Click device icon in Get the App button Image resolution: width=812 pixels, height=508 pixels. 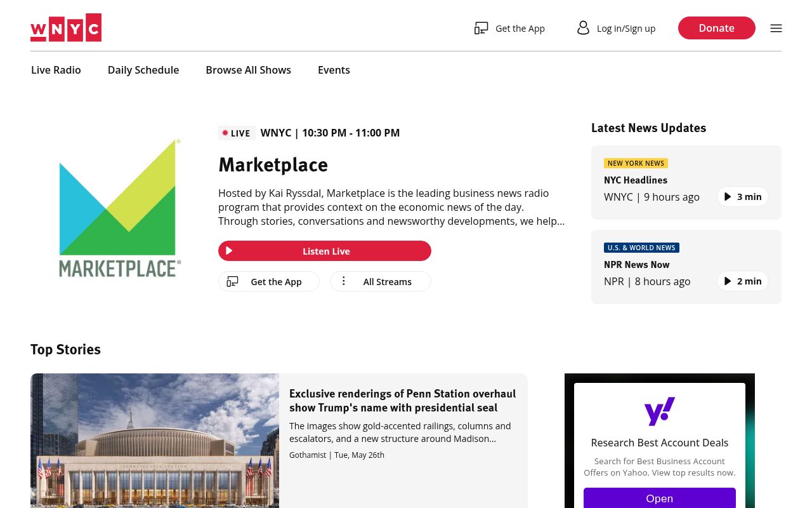(233, 281)
